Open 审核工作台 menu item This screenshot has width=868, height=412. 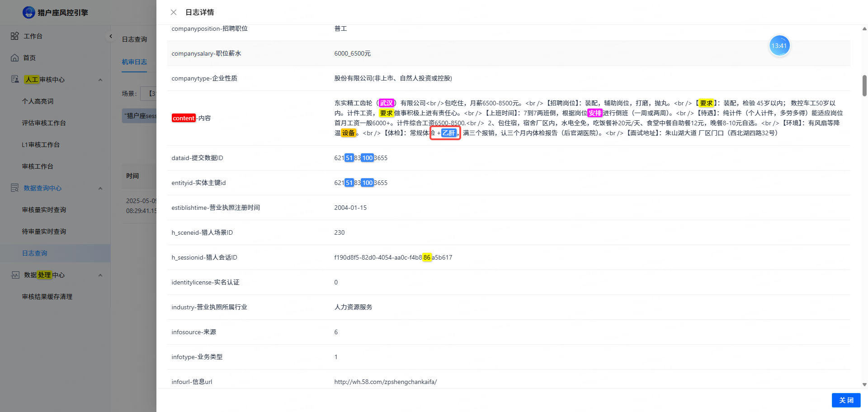[38, 166]
